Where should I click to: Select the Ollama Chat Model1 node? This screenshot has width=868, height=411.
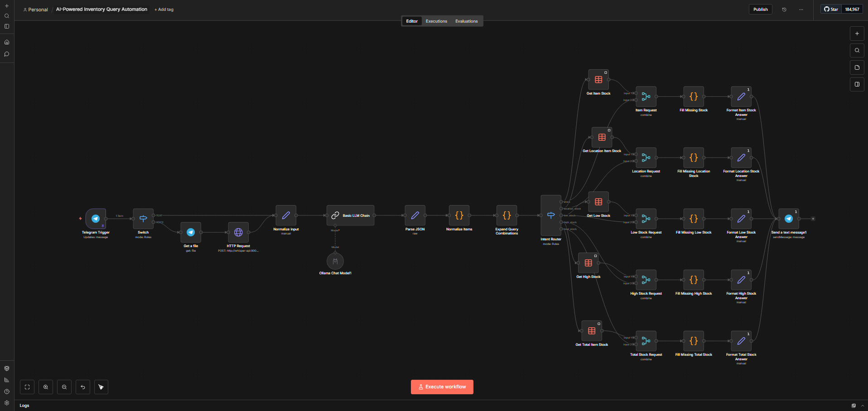[x=335, y=261]
